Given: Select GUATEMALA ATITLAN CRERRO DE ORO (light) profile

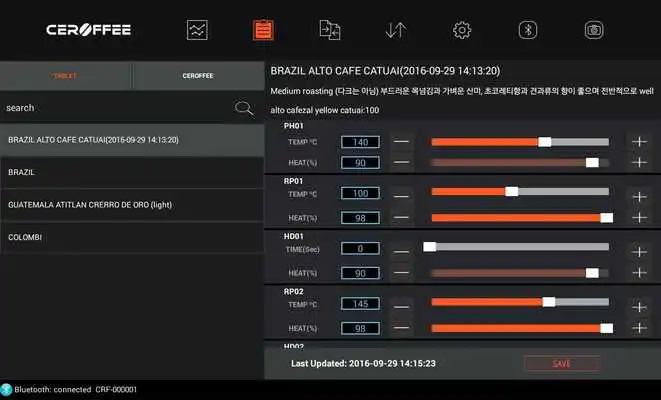Looking at the screenshot, I should [132, 205].
